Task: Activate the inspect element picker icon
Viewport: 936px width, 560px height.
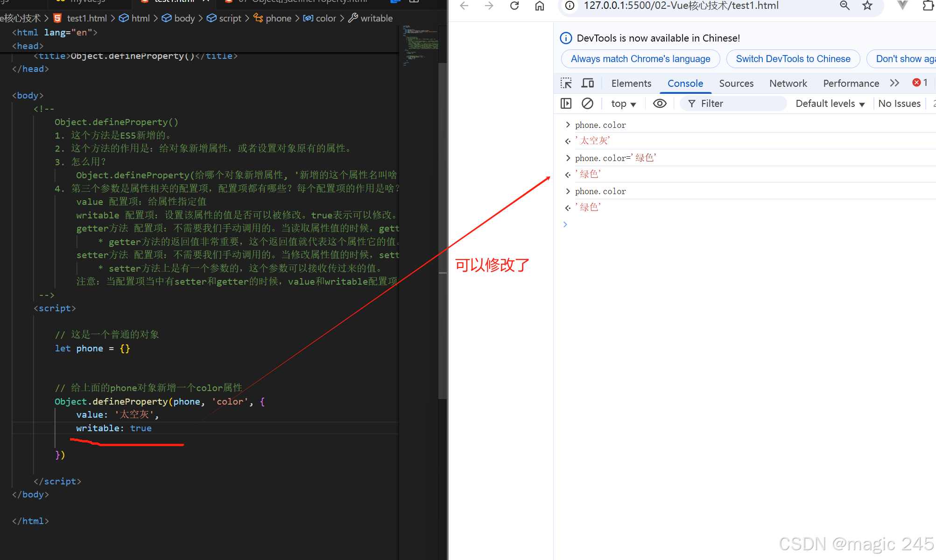Action: point(566,83)
